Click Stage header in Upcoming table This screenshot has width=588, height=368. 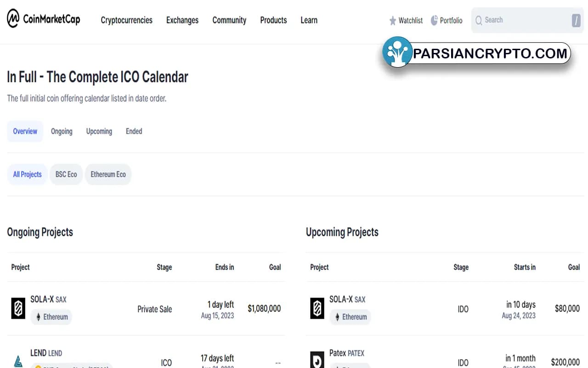[x=461, y=267]
